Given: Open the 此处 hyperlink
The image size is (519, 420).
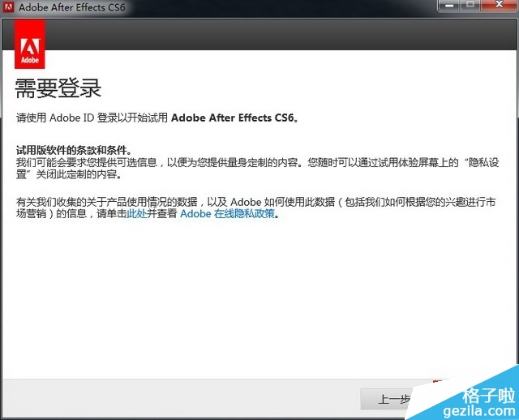Looking at the screenshot, I should click(137, 214).
